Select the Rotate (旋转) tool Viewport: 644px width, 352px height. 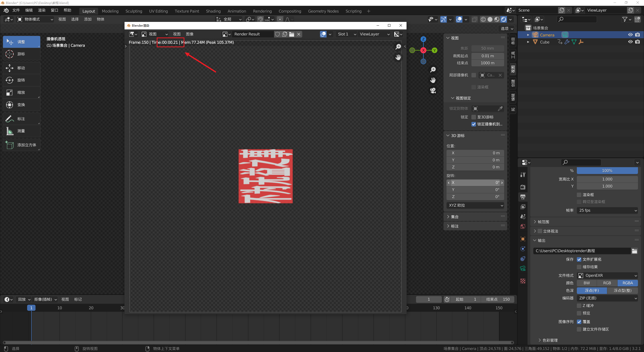[21, 80]
